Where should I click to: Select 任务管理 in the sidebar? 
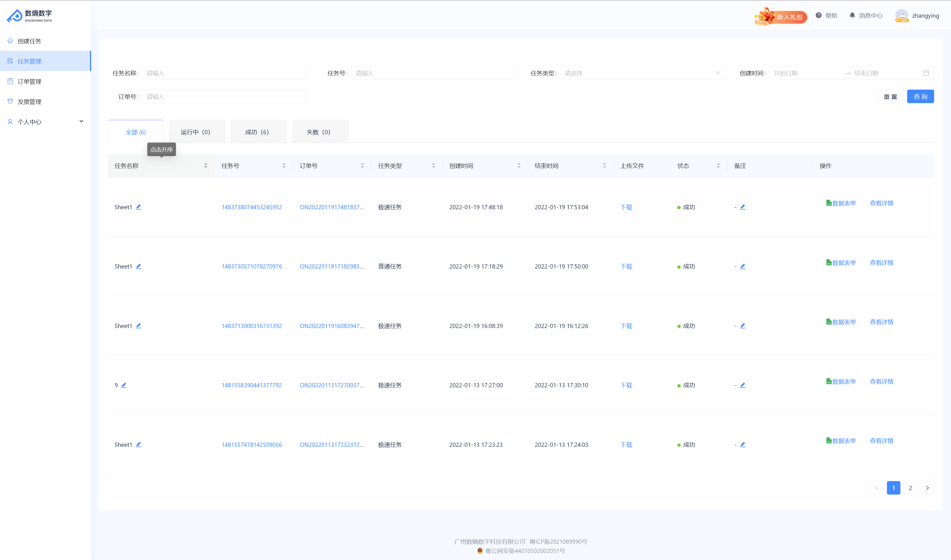(45, 61)
